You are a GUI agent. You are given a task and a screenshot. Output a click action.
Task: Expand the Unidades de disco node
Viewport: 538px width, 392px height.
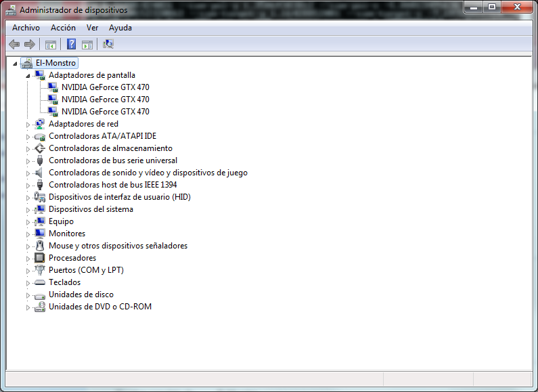(28, 295)
